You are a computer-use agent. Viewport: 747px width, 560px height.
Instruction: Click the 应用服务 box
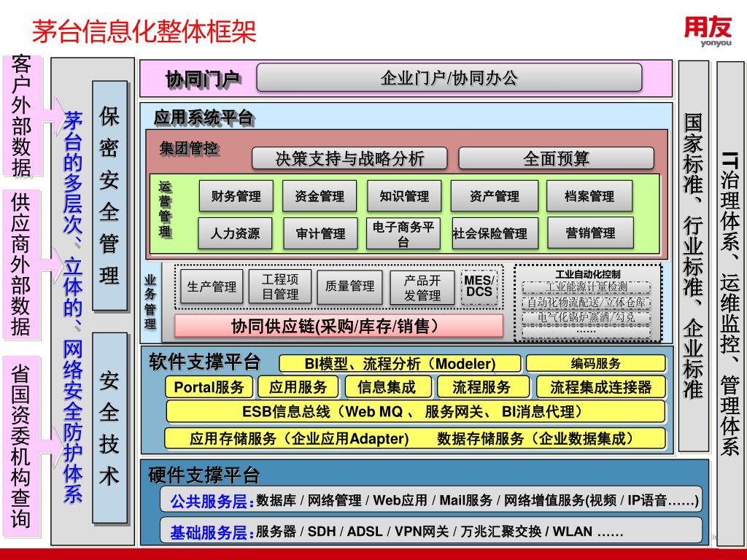click(x=298, y=386)
